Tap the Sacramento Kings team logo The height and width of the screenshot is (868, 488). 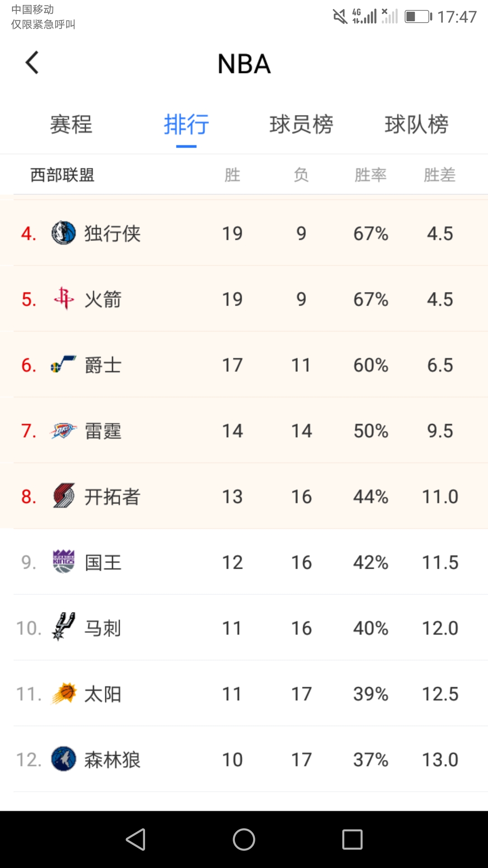pos(63,562)
